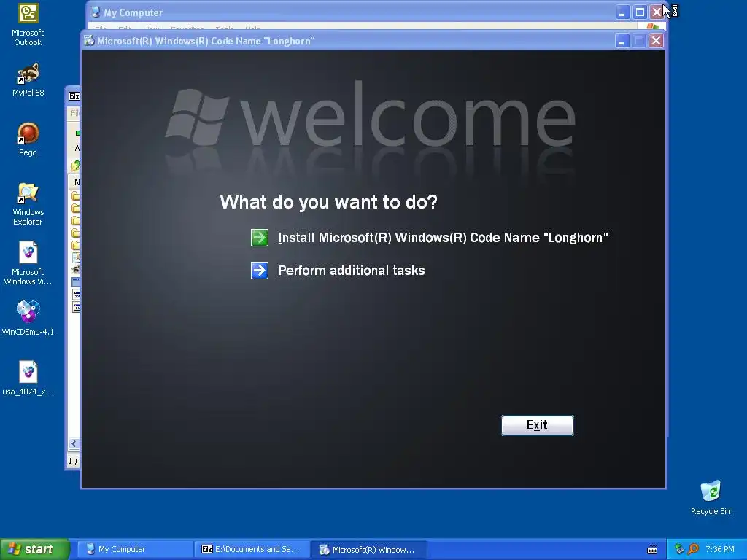The width and height of the screenshot is (747, 560).
Task: Open the Start menu
Action: [x=35, y=549]
